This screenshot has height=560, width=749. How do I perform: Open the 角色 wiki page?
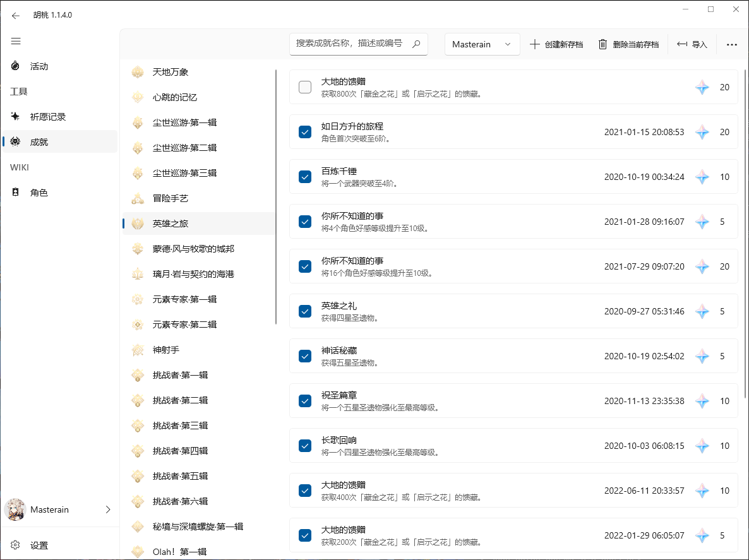click(x=39, y=193)
